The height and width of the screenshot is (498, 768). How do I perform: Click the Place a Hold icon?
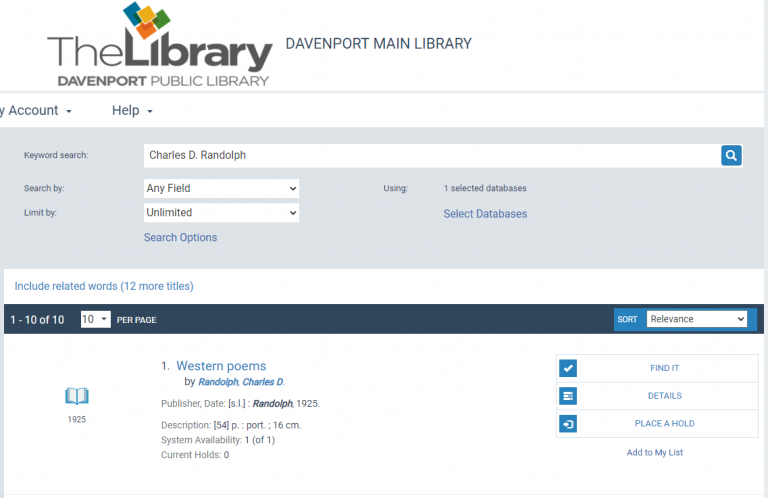pos(568,424)
